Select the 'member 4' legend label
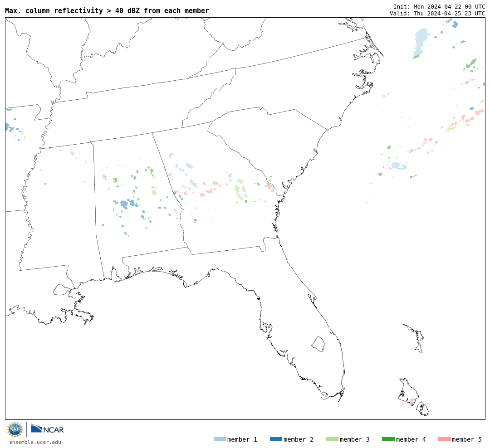 (x=411, y=439)
